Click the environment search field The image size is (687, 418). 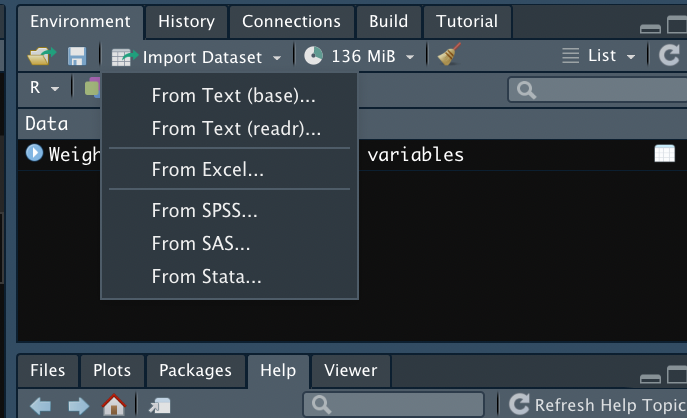pyautogui.click(x=590, y=89)
